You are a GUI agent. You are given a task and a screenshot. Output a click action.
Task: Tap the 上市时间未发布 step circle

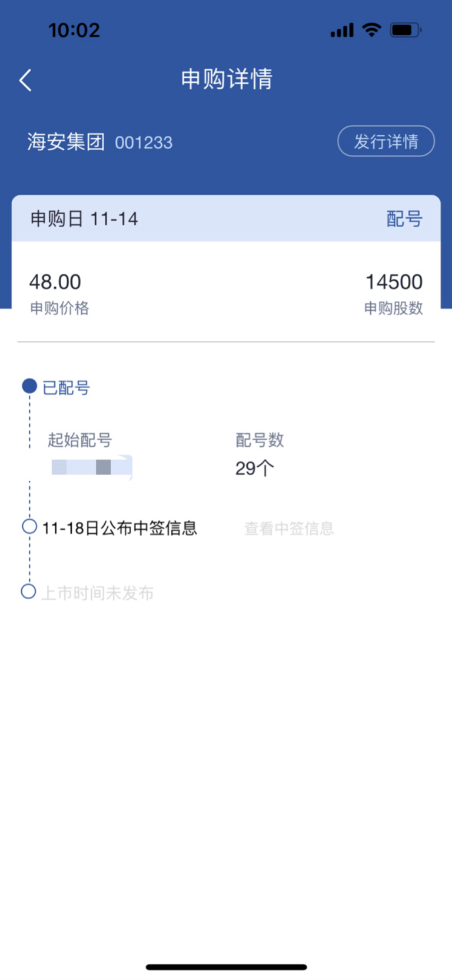pyautogui.click(x=28, y=591)
